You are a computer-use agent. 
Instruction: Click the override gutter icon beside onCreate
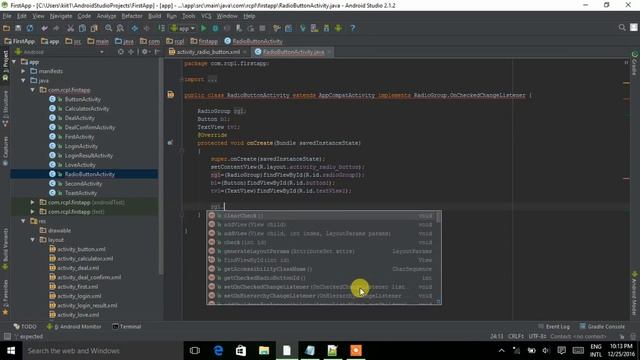[170, 142]
